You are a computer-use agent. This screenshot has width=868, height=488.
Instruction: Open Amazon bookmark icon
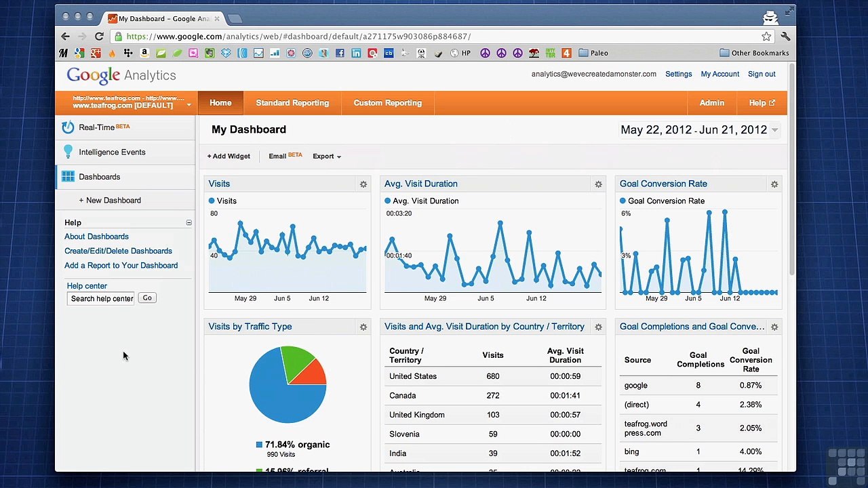144,53
